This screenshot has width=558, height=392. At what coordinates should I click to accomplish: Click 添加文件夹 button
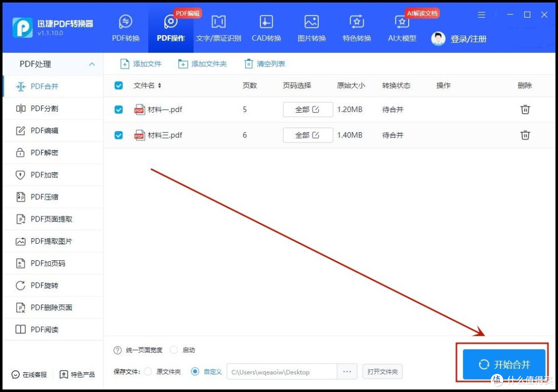(x=202, y=64)
